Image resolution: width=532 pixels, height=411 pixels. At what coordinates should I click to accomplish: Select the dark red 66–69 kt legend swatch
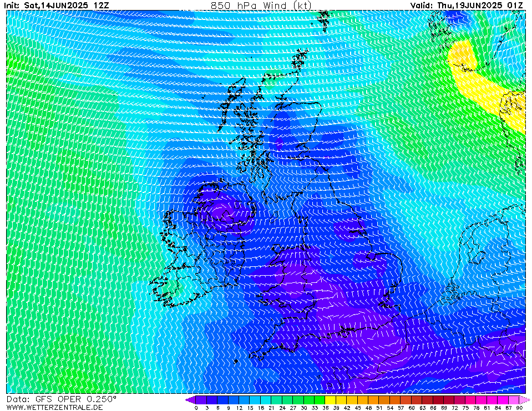coord(438,400)
